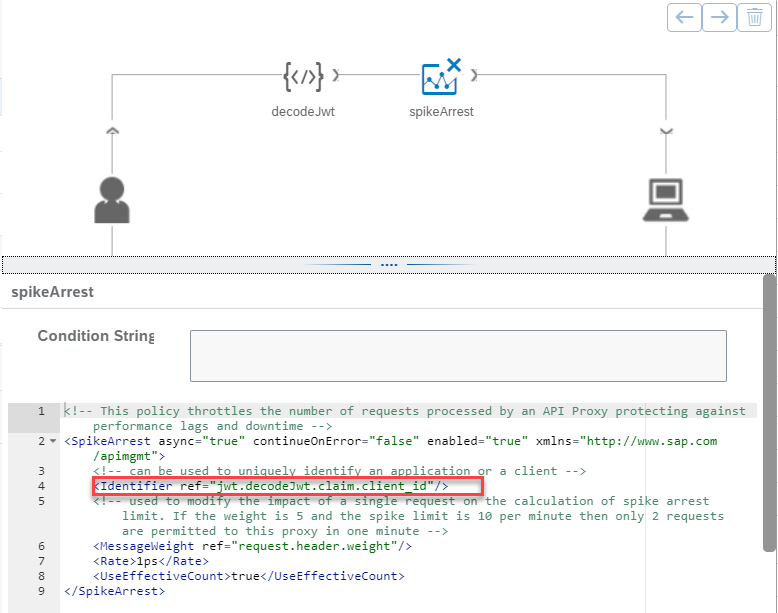
Task: Click chevron after spikeArrest step
Action: 474,75
